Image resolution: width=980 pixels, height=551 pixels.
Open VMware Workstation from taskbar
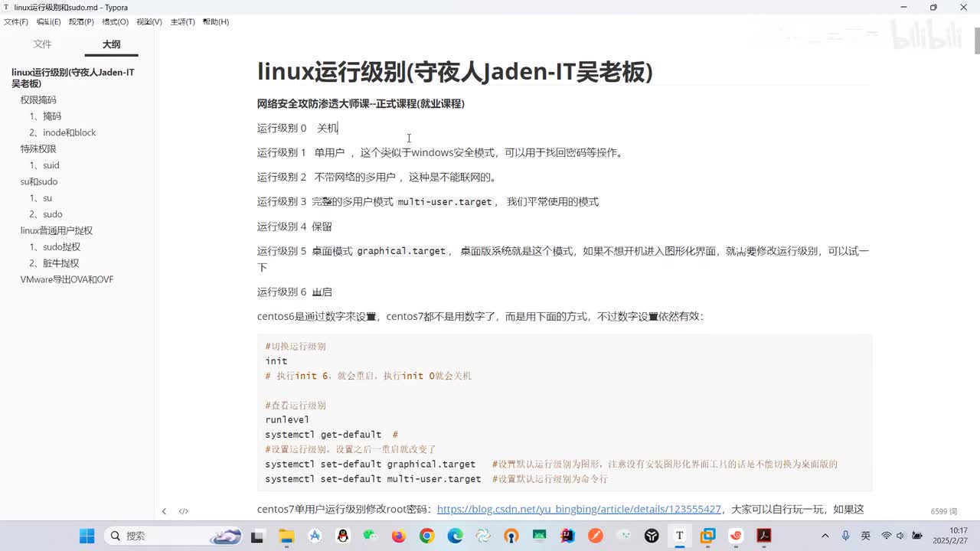pos(707,536)
